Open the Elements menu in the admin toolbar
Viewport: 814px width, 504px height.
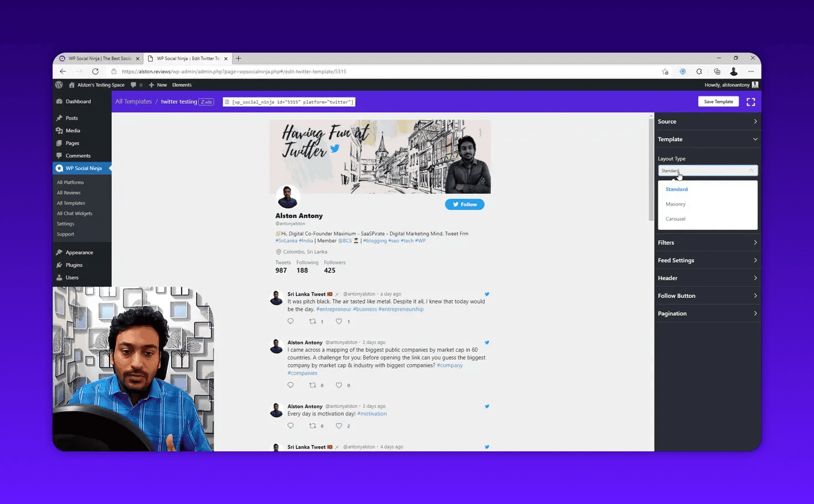[182, 85]
